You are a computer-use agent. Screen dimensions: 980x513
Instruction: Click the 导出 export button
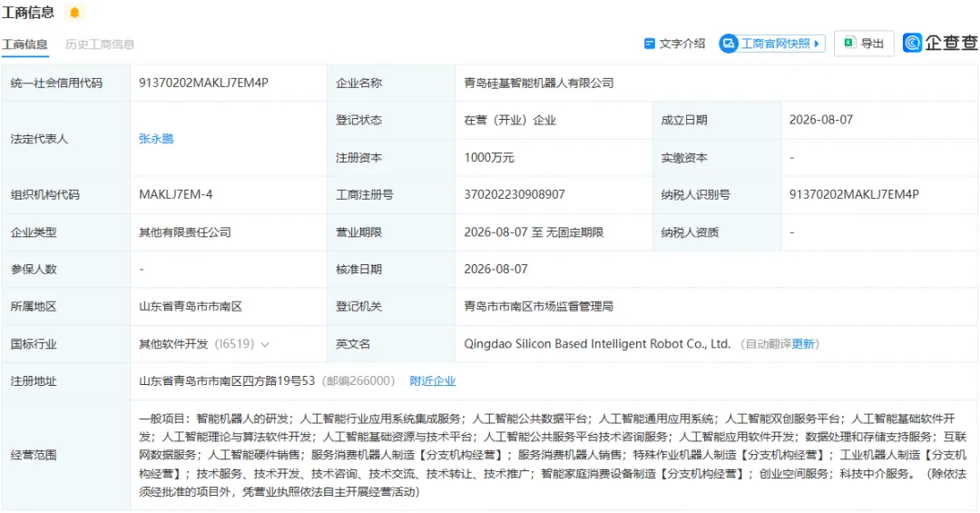pos(864,44)
